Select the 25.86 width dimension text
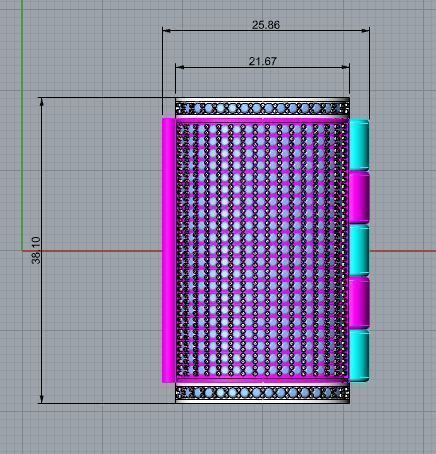The width and height of the screenshot is (436, 454). click(266, 25)
